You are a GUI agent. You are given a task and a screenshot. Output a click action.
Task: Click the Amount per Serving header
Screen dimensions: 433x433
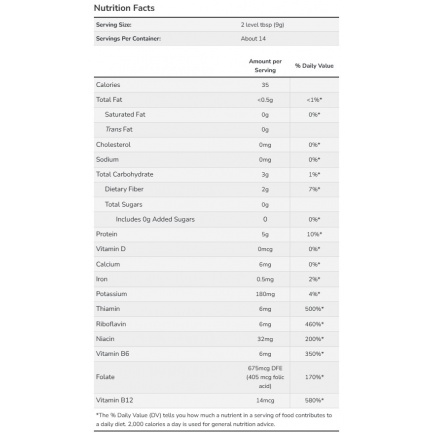coord(265,66)
